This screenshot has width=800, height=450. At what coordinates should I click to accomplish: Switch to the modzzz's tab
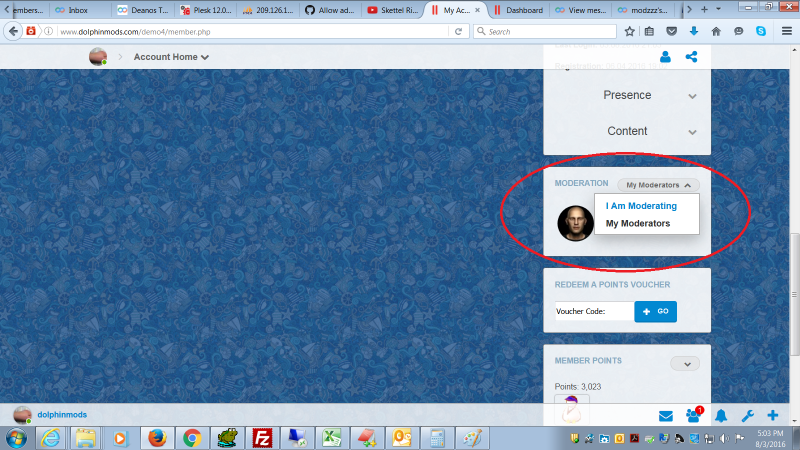click(644, 10)
